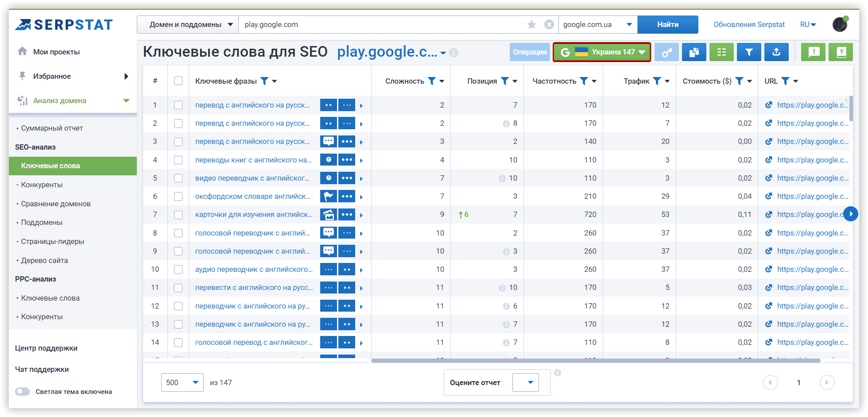Open the Оцените отчет rating dropdown
The width and height of the screenshot is (868, 417).
coord(526,382)
